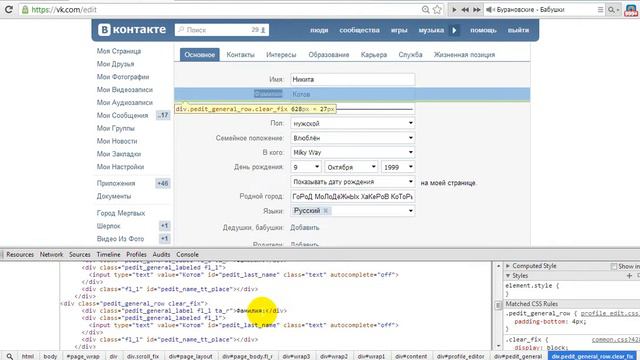Click the browser reload icon

pos(9,9)
